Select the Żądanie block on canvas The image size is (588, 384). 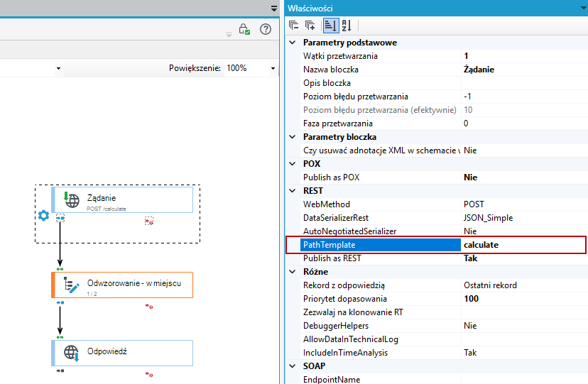coord(122,200)
